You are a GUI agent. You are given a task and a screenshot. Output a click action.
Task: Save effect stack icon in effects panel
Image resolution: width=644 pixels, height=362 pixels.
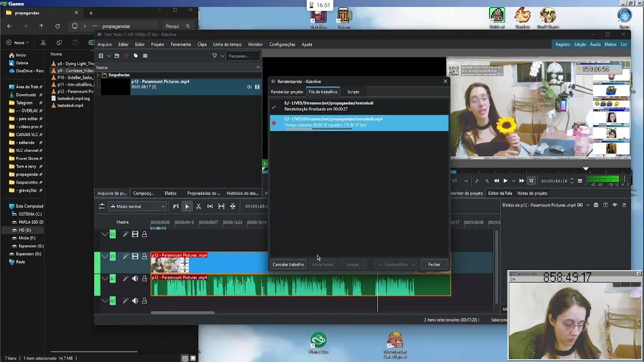(596, 205)
